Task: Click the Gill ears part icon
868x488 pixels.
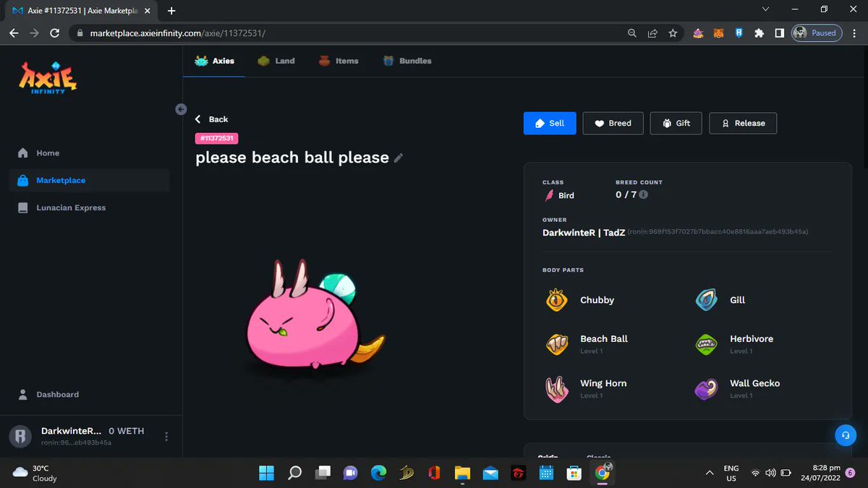Action: [x=706, y=300]
